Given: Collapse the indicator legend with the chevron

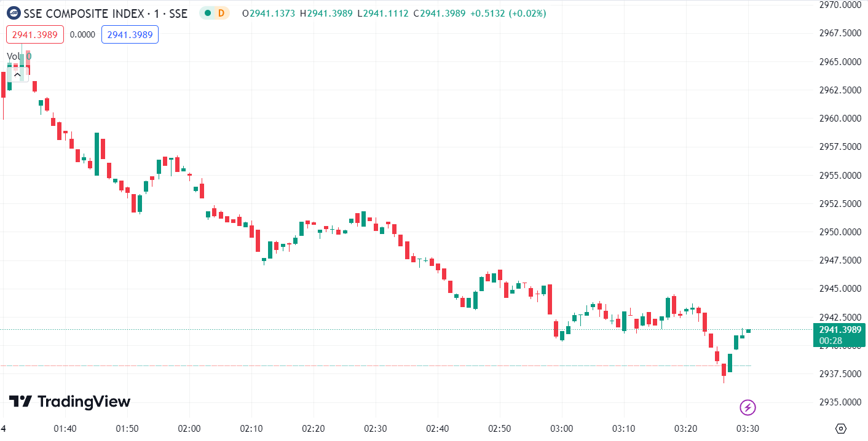Looking at the screenshot, I should (x=17, y=74).
